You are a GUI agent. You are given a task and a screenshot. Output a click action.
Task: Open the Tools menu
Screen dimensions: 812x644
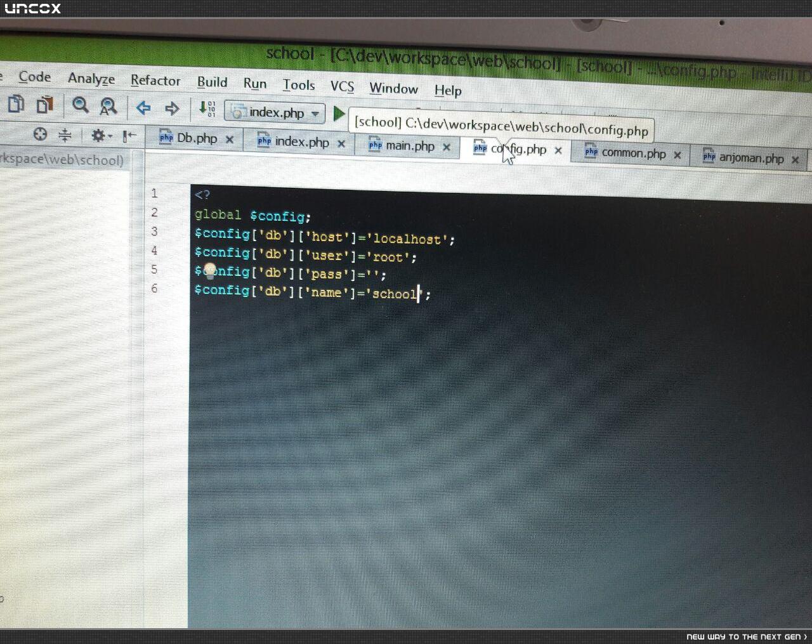[x=299, y=85]
